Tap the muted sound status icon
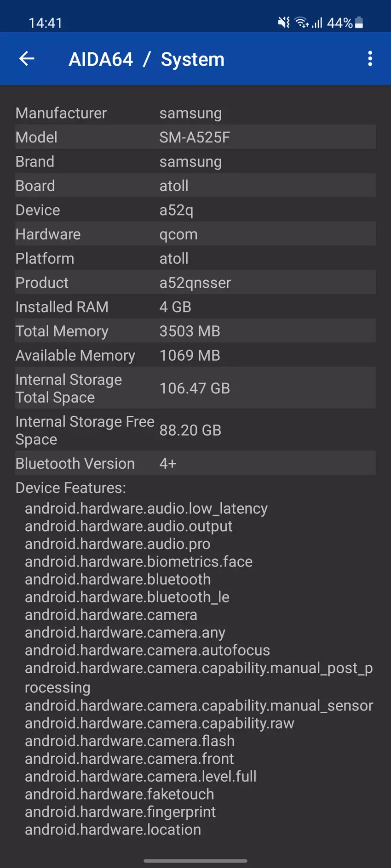The width and height of the screenshot is (391, 868). click(284, 23)
